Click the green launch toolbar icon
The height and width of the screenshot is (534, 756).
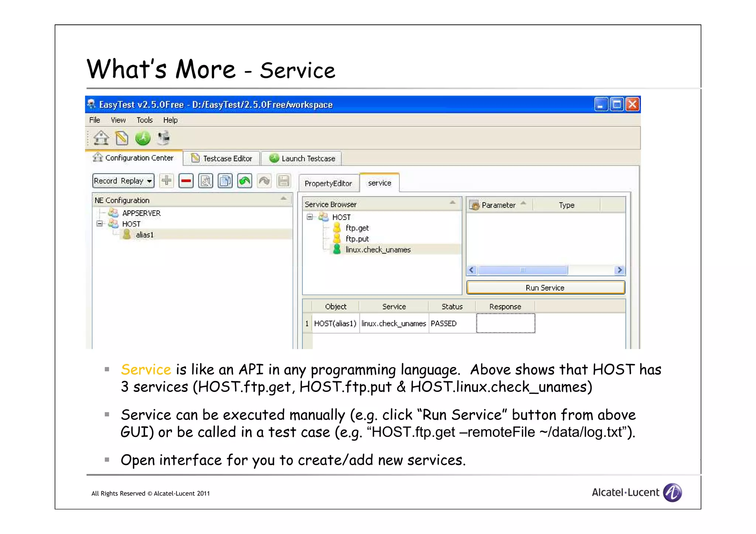pyautogui.click(x=143, y=138)
